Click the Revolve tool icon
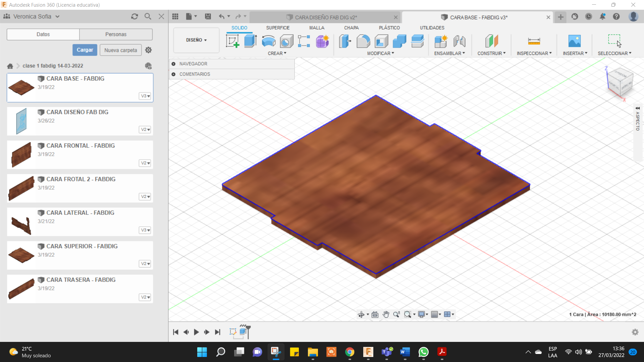Screen dimensions: 644x362 pyautogui.click(x=268, y=41)
